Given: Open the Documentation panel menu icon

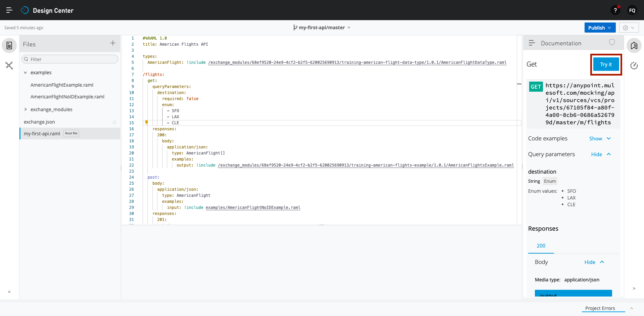Looking at the screenshot, I should (532, 43).
